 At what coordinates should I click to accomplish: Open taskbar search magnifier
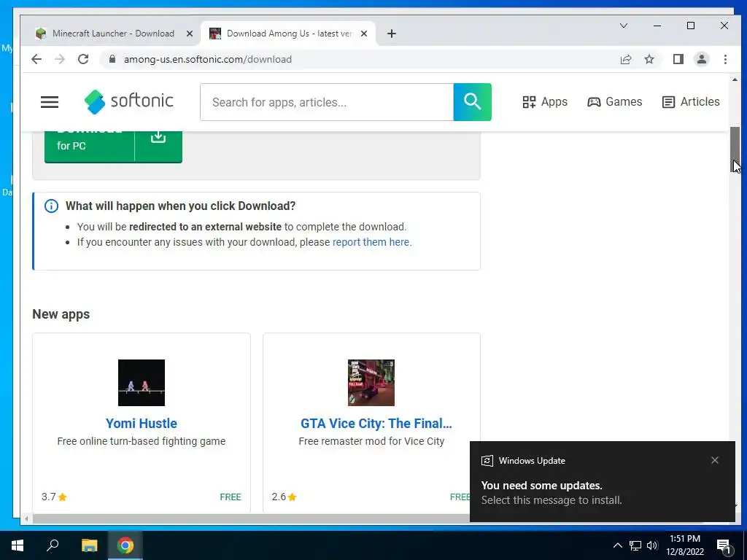[53, 545]
